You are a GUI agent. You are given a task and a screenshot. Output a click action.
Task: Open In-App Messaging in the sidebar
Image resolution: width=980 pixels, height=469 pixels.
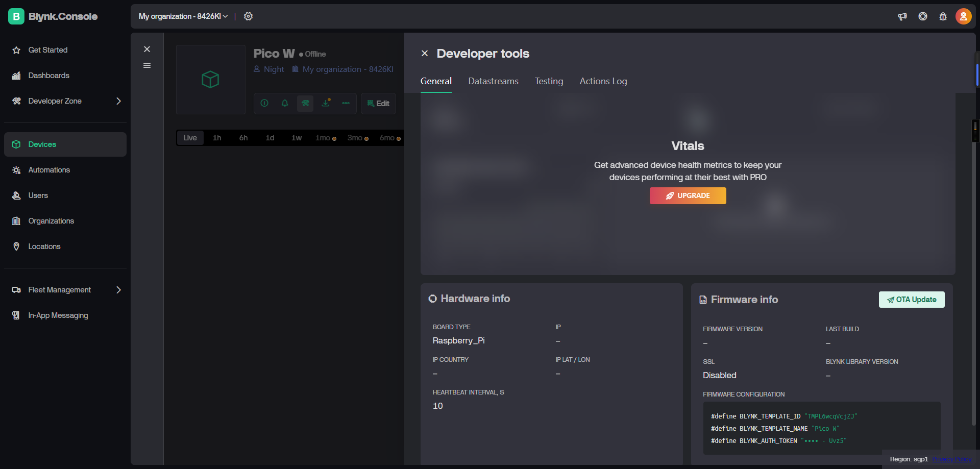[65, 315]
